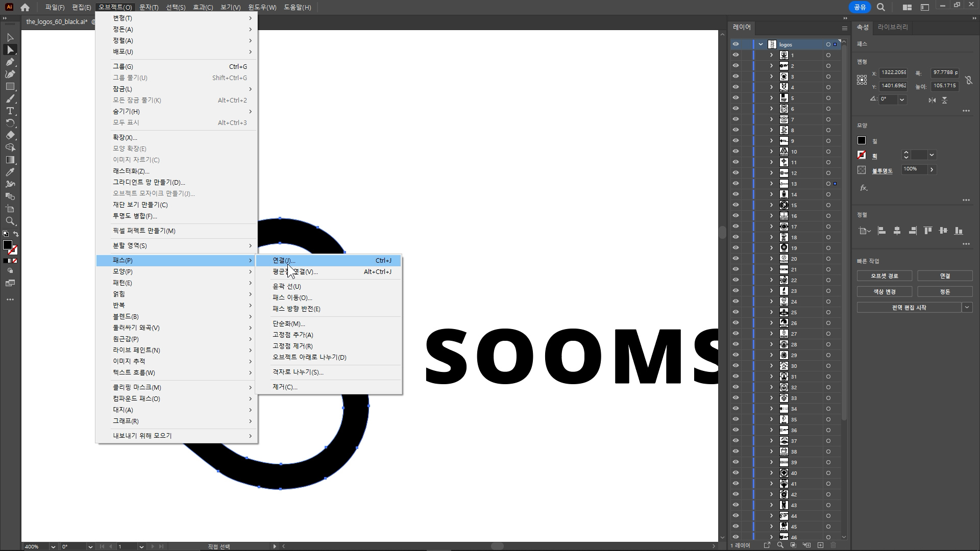980x551 pixels.
Task: Click the Home icon
Action: 25,7
